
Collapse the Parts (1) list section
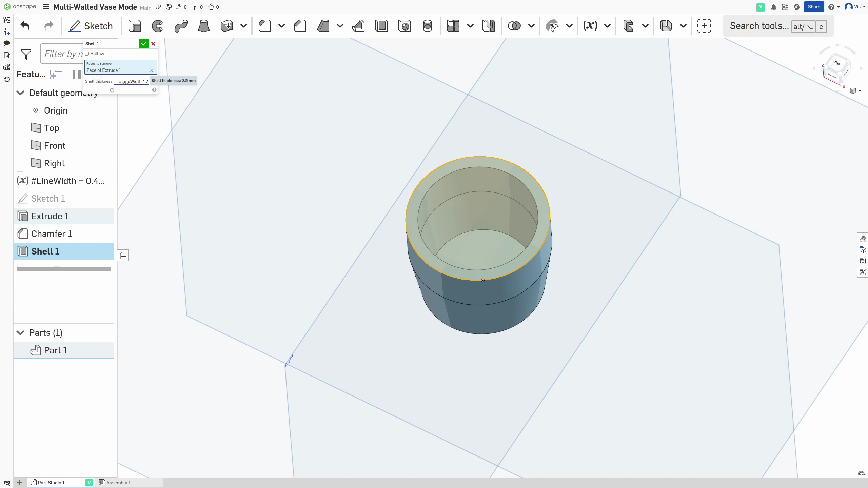20,333
